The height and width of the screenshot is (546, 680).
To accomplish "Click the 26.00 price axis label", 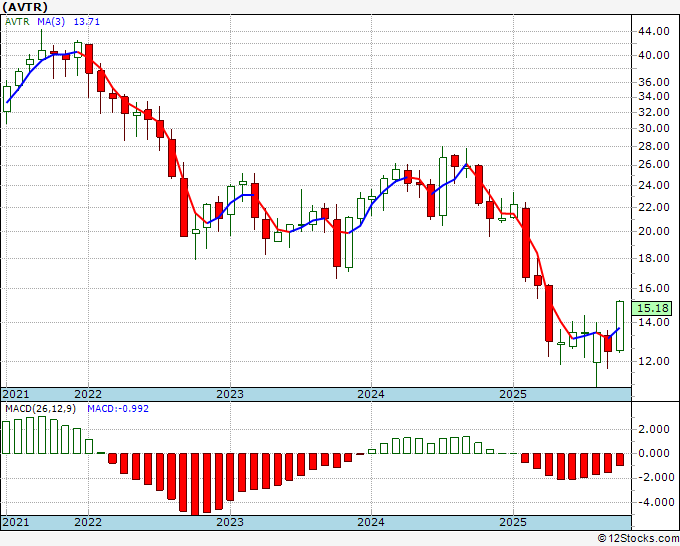I will coord(654,165).
